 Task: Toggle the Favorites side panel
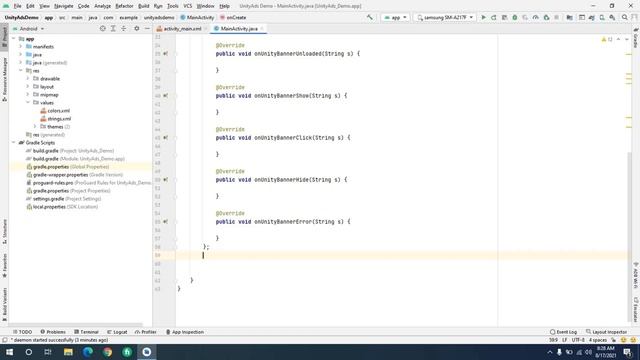[x=4, y=265]
